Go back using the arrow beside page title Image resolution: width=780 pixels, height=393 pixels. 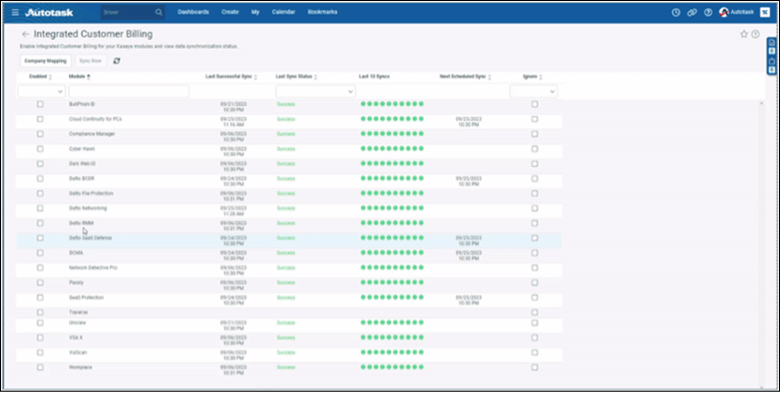[x=25, y=34]
